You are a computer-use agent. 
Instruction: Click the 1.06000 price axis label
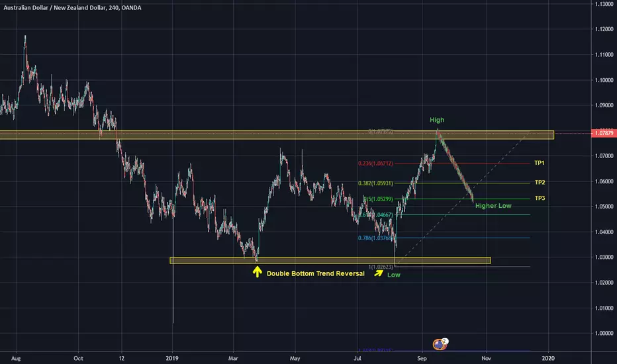pos(604,181)
